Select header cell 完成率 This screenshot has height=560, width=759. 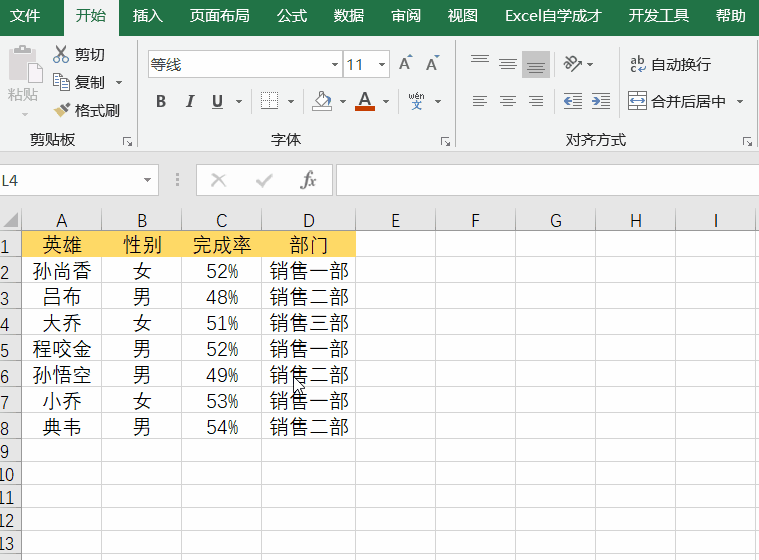pyautogui.click(x=221, y=244)
